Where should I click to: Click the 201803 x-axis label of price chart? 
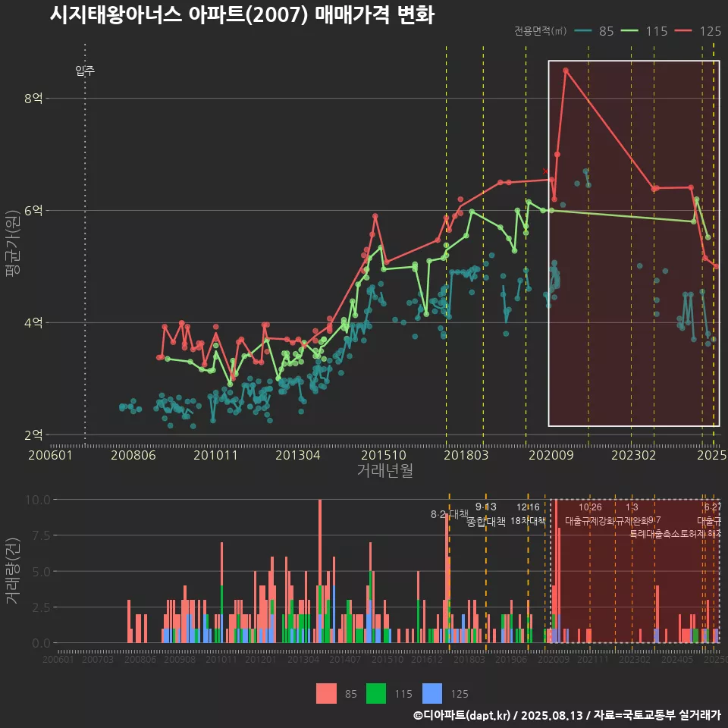466,455
